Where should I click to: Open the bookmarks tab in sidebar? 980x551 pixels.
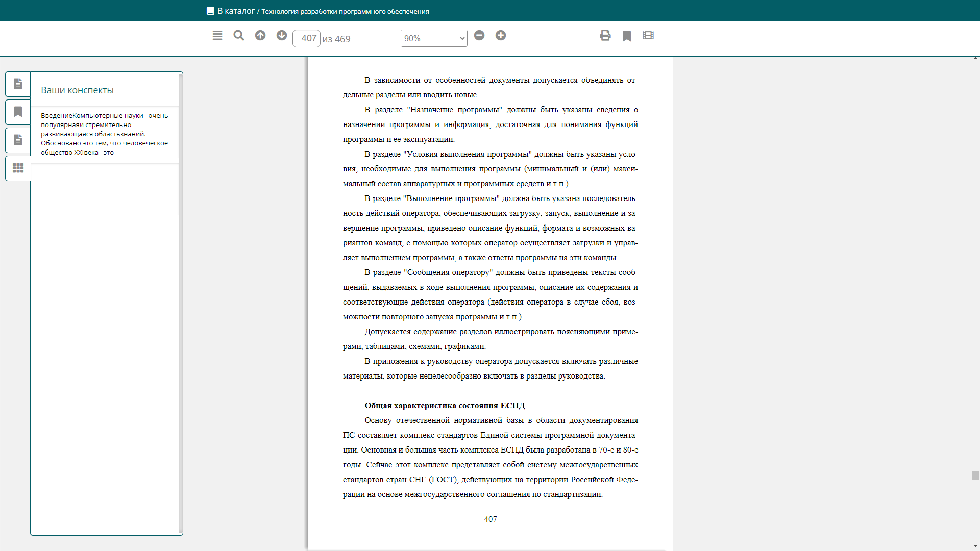click(x=18, y=112)
